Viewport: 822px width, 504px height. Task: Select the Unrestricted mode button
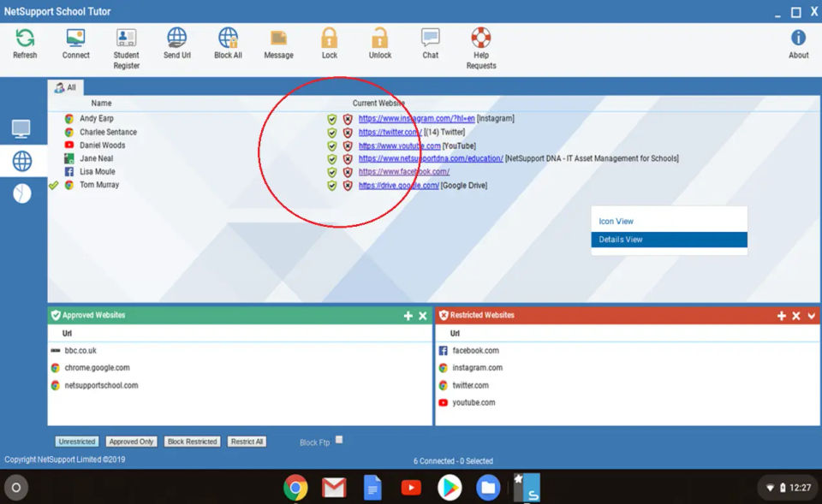pyautogui.click(x=76, y=442)
